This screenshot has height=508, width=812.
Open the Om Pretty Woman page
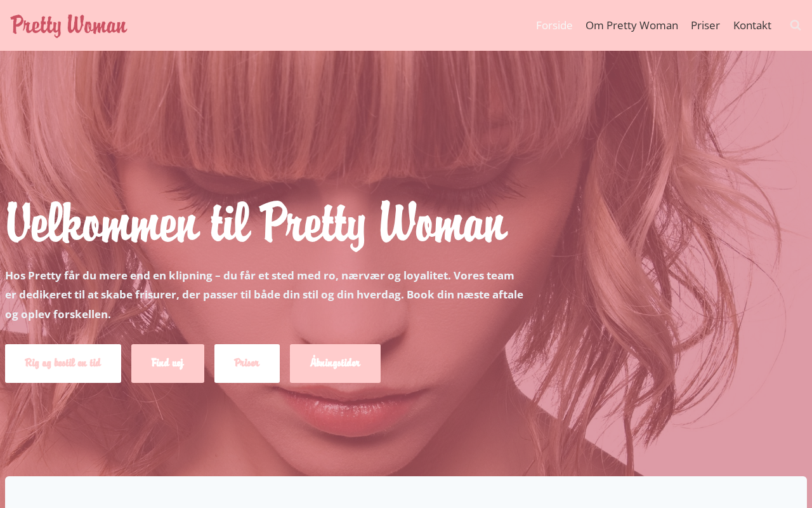point(631,25)
